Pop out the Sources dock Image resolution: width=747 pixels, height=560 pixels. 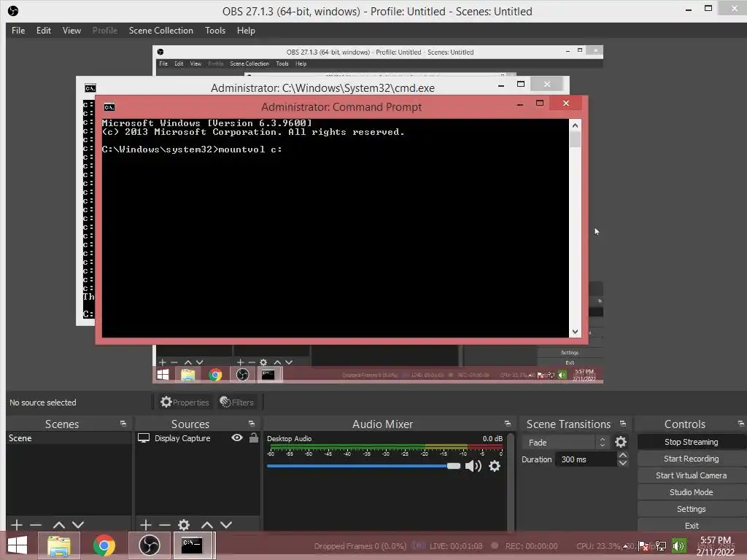tap(252, 424)
